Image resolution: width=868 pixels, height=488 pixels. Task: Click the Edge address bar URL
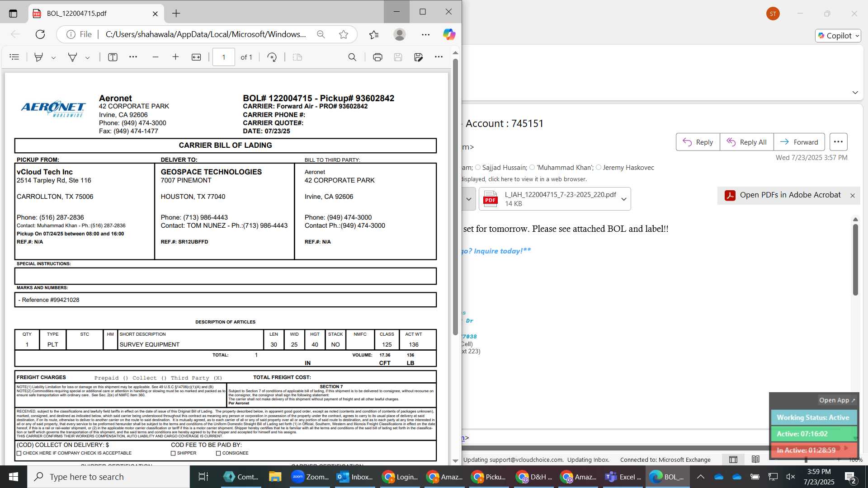pyautogui.click(x=206, y=34)
